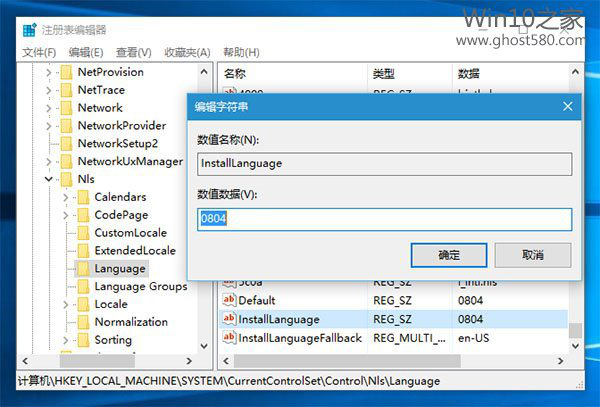Click the string icon next to Default value
The image size is (600, 407).
click(x=229, y=300)
